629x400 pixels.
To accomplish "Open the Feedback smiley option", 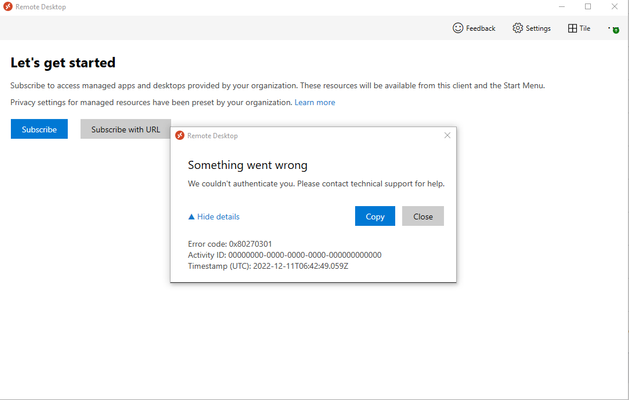I will 474,28.
